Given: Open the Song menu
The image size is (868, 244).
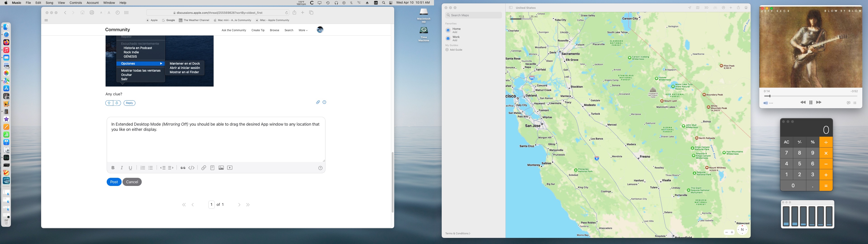Looking at the screenshot, I should click(49, 3).
